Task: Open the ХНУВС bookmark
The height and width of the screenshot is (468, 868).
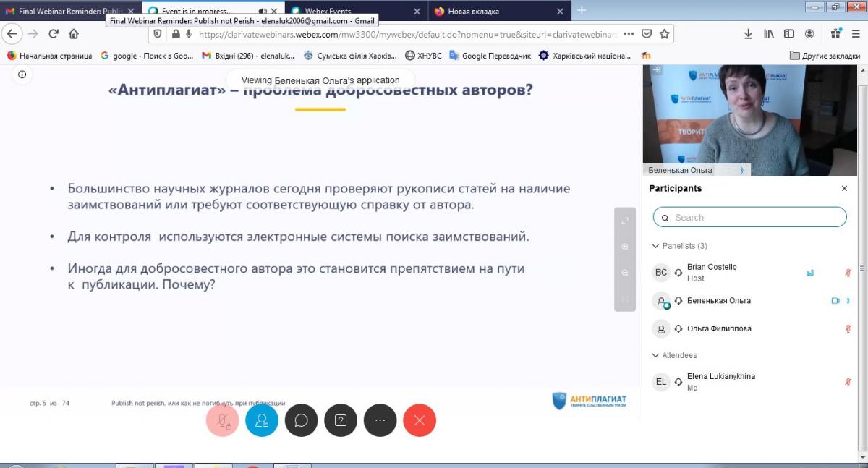Action: point(423,55)
